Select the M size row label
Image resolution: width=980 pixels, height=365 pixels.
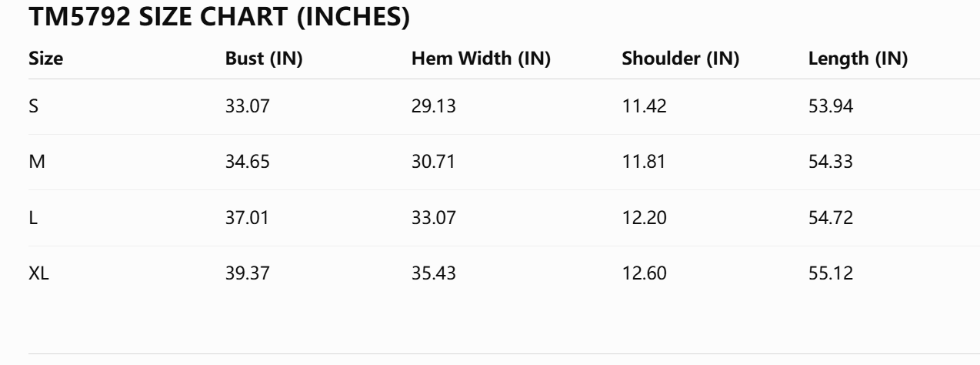click(x=35, y=162)
